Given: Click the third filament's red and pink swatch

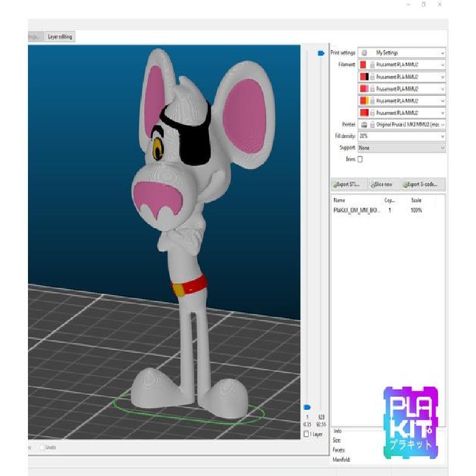Looking at the screenshot, I should click(x=364, y=89).
